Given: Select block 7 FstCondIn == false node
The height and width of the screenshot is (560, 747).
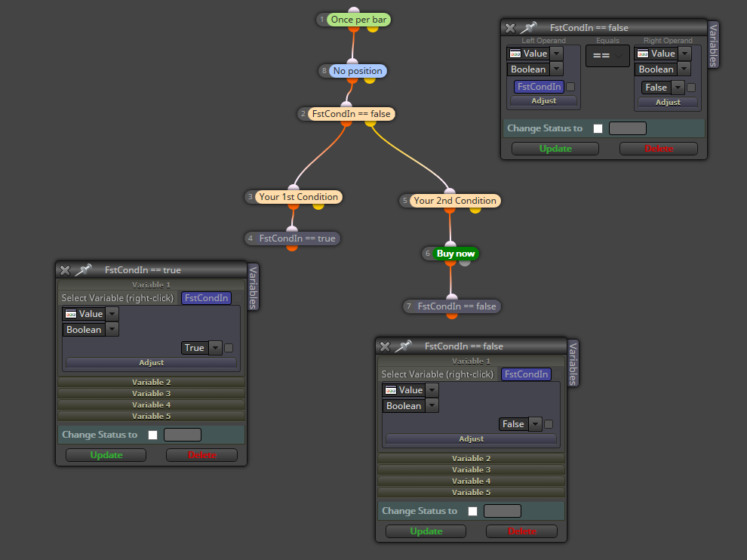Looking at the screenshot, I should coord(456,306).
